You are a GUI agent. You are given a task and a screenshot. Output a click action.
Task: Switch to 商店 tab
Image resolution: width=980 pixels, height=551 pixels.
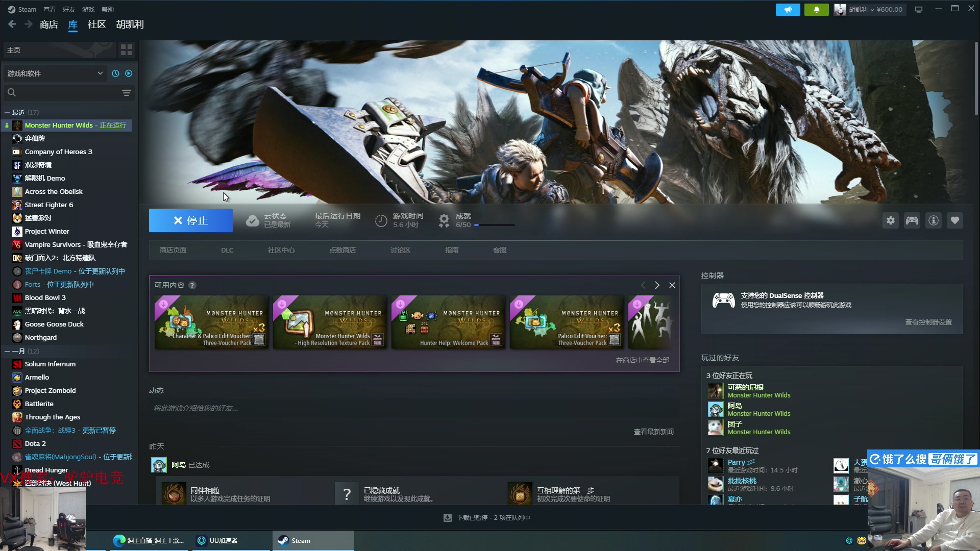49,24
